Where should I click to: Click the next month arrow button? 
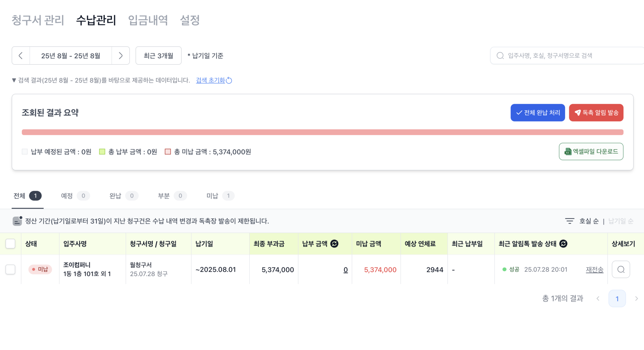click(x=121, y=56)
